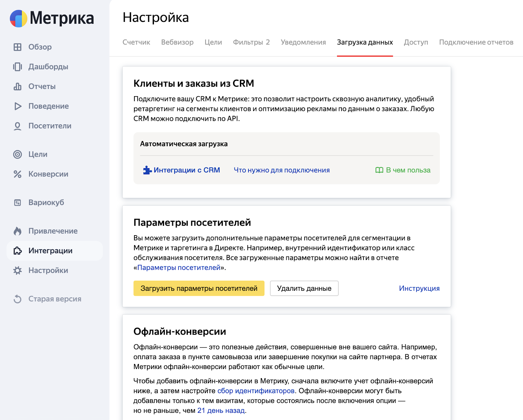Open the Подключение отчетов tab
The width and height of the screenshot is (523, 420).
(476, 42)
